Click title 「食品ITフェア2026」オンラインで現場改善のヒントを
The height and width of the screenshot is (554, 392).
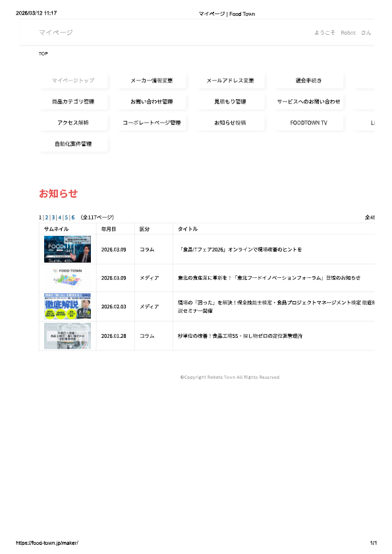pos(240,250)
